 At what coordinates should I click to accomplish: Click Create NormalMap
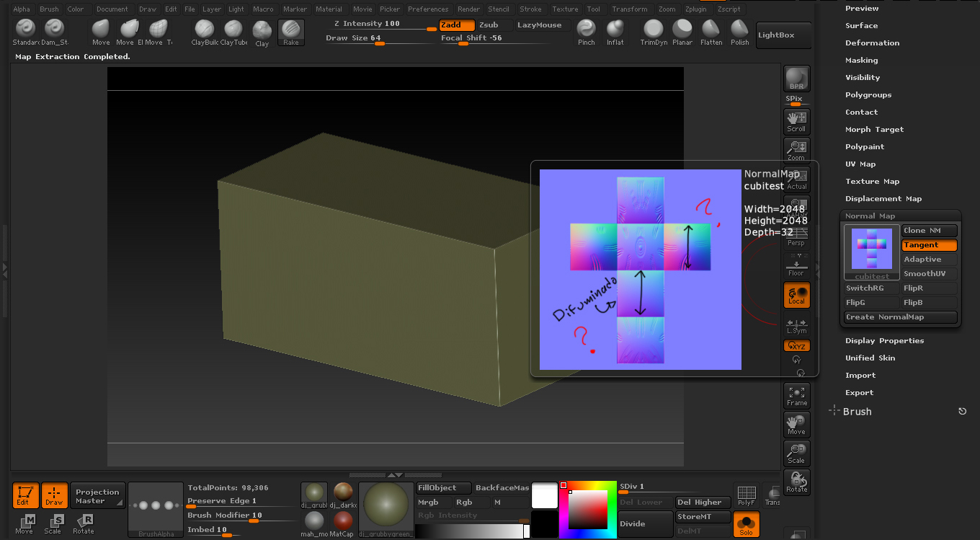coord(901,317)
